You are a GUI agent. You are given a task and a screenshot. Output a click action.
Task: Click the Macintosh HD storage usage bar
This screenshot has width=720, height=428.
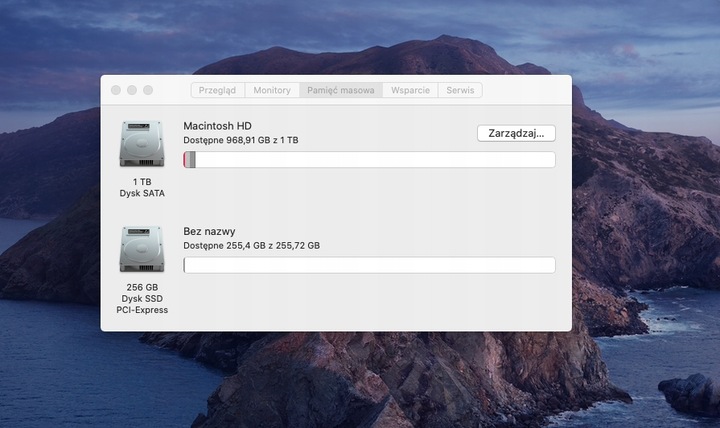[x=369, y=160]
